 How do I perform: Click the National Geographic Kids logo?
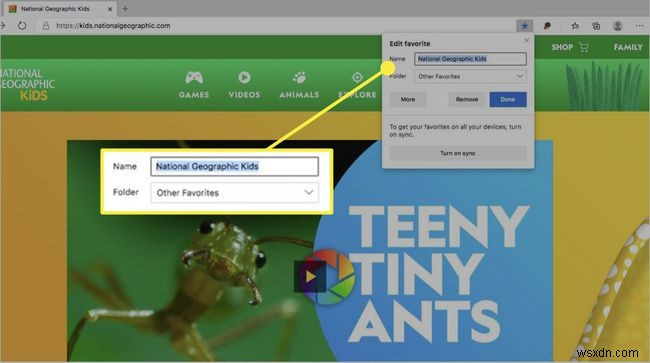coord(27,85)
